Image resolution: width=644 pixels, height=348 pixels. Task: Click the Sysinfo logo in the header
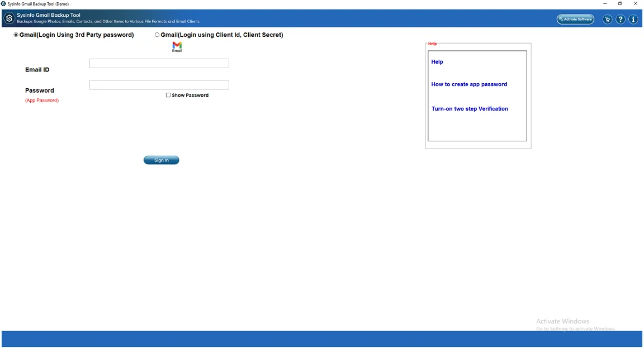(8, 18)
